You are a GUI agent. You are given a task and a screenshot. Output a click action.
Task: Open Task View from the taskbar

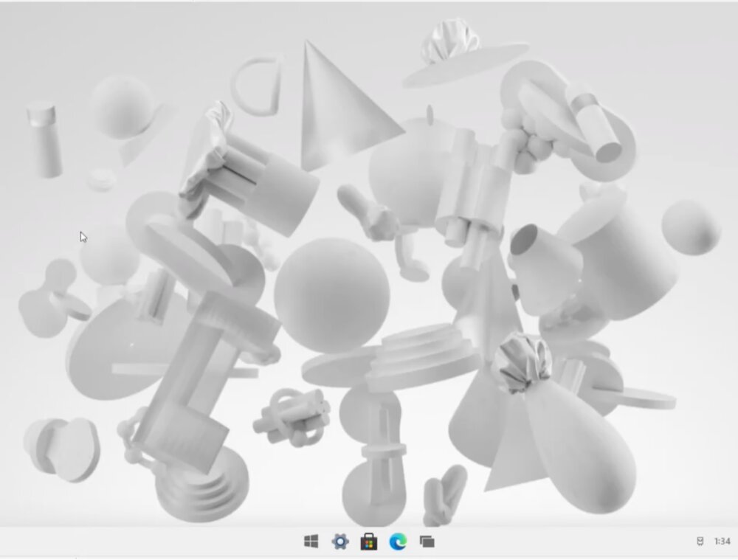(427, 542)
